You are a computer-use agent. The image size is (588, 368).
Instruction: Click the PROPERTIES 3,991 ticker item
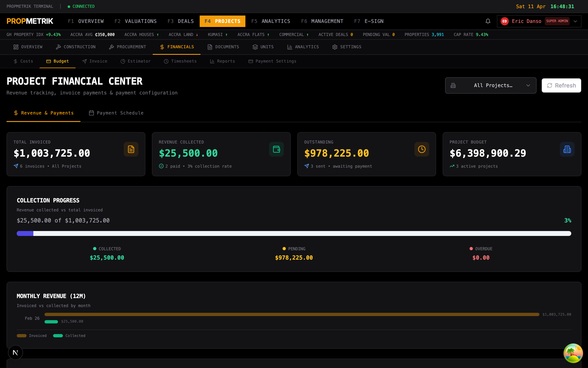pyautogui.click(x=424, y=35)
